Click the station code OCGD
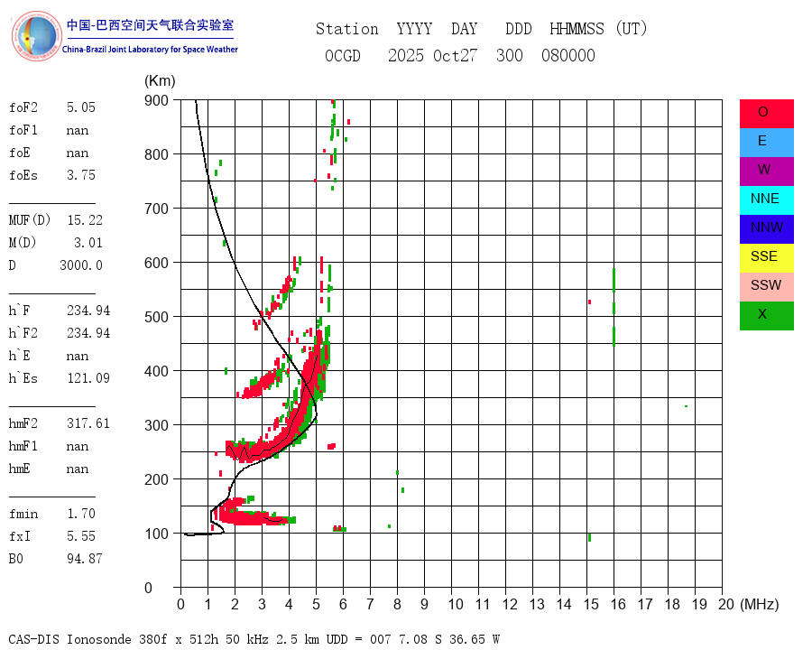The image size is (812, 650). coord(342,55)
